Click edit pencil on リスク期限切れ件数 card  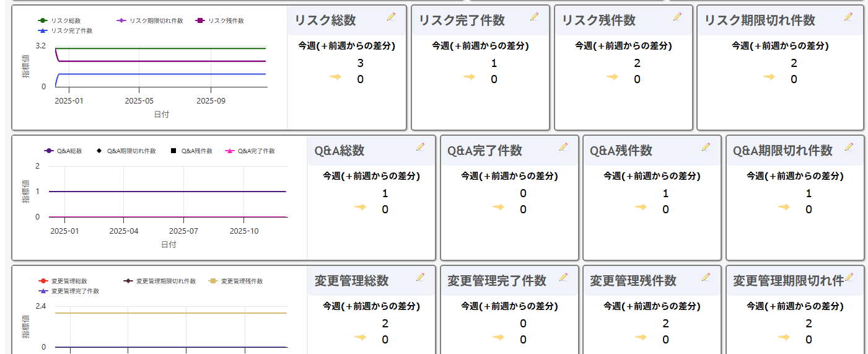point(849,17)
